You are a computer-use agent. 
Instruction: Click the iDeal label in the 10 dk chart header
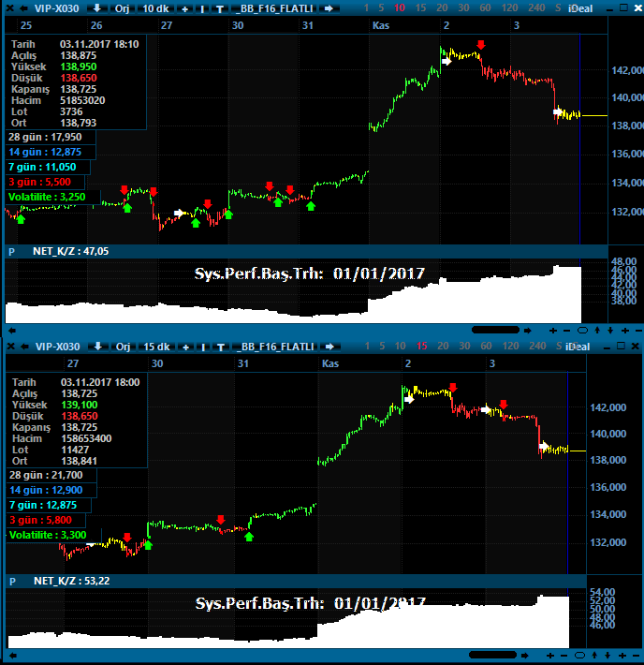[x=580, y=8]
